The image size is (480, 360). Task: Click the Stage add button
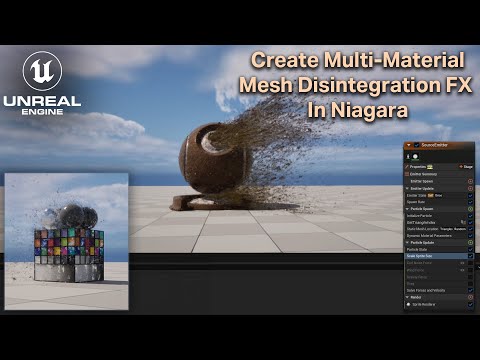coord(466,167)
